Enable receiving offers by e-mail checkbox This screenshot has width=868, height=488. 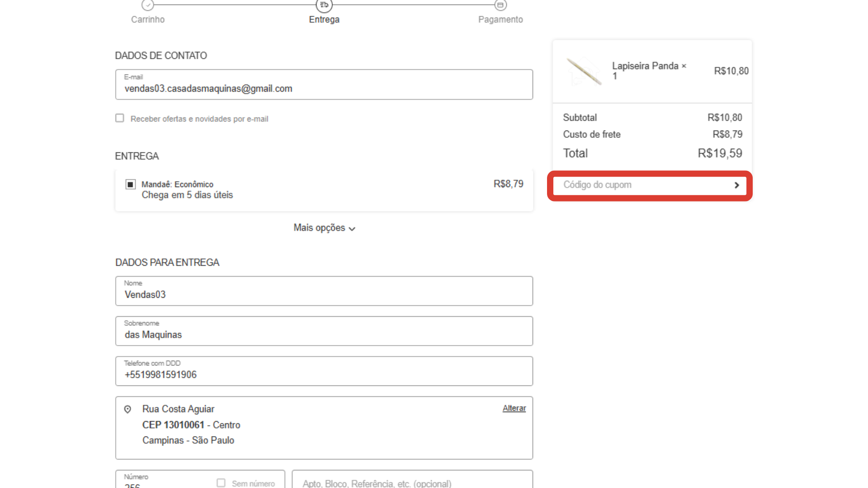coord(120,118)
